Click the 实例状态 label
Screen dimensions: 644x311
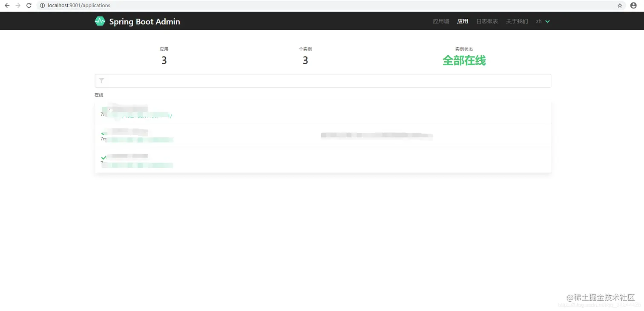click(x=464, y=49)
